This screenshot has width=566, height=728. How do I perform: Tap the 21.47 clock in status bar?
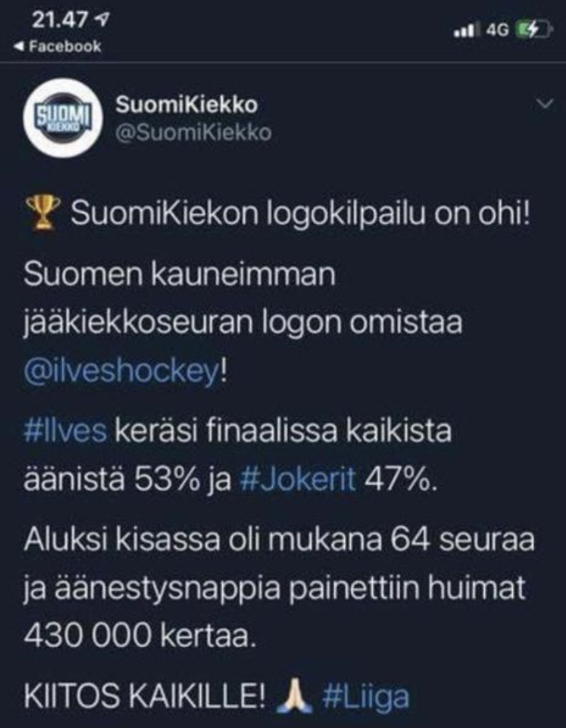click(x=59, y=20)
